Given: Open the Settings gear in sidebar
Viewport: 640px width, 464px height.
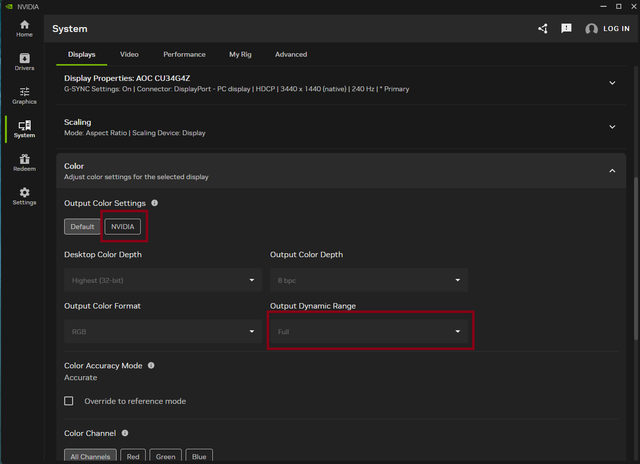Looking at the screenshot, I should tap(24, 196).
